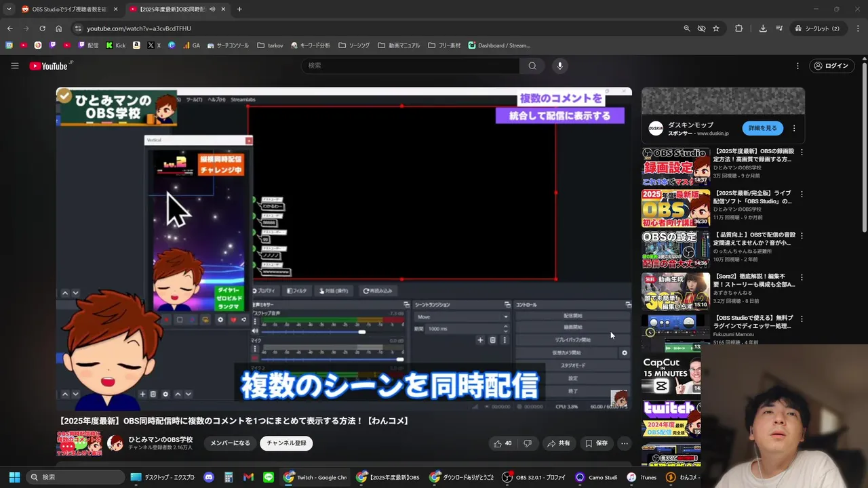868x488 pixels.
Task: Open a new browser tab
Action: click(x=239, y=9)
